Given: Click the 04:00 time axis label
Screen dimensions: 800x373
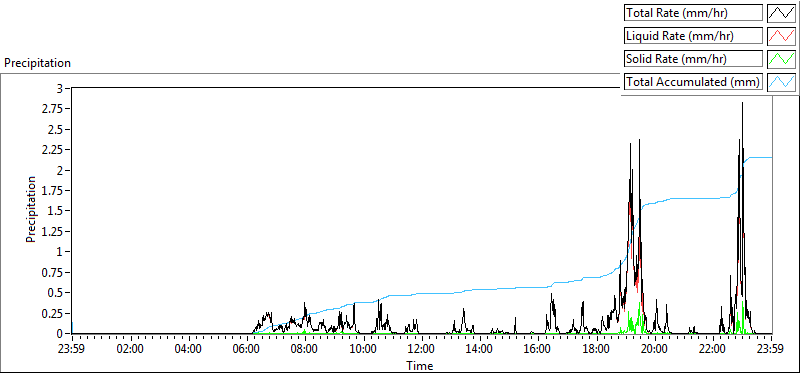Looking at the screenshot, I should [188, 350].
